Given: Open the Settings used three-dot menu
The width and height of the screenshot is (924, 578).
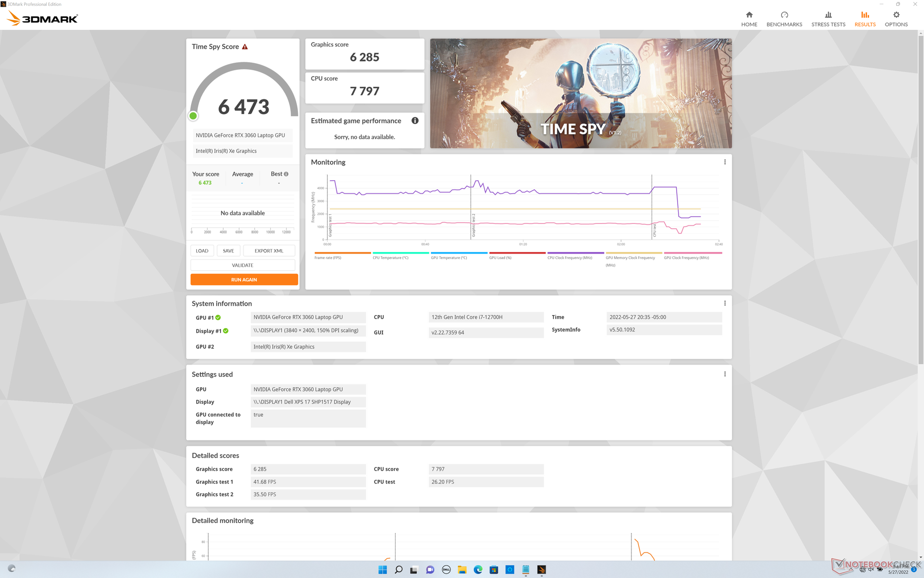Looking at the screenshot, I should (x=725, y=374).
